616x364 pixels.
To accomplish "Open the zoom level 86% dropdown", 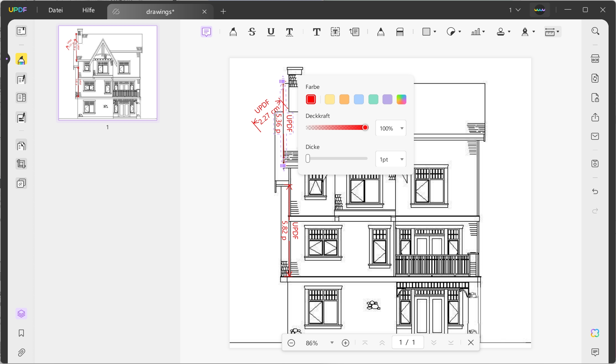I will (332, 343).
